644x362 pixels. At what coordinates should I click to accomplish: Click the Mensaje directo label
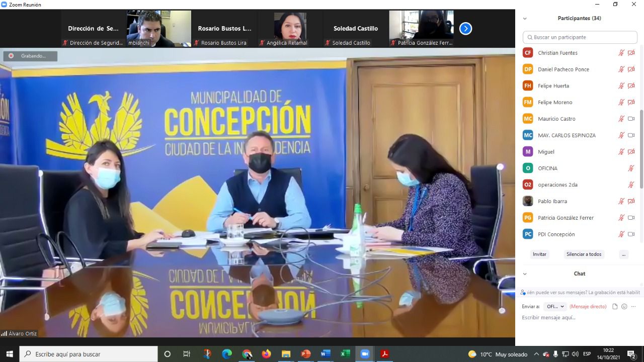tap(588, 306)
